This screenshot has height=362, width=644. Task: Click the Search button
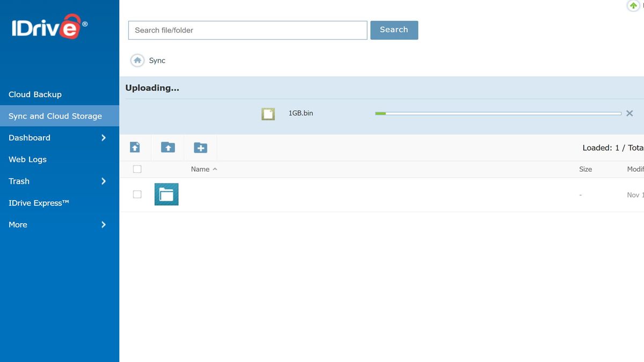pos(394,30)
